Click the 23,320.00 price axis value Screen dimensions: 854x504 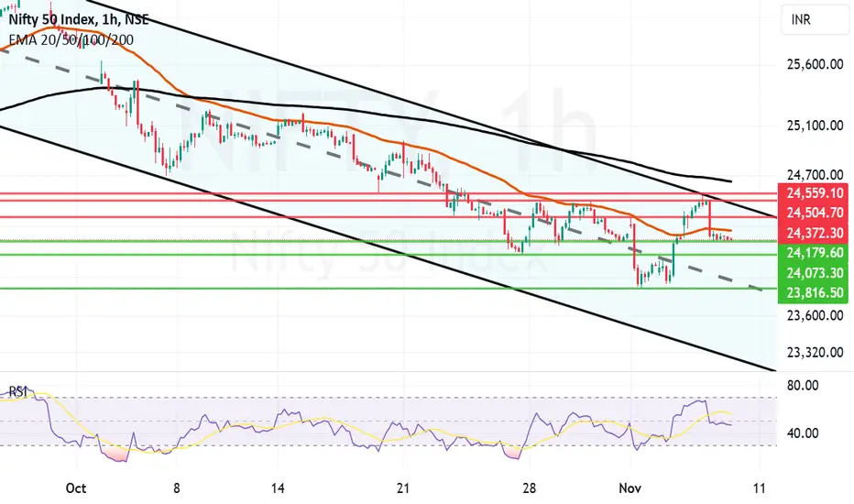[x=815, y=353]
